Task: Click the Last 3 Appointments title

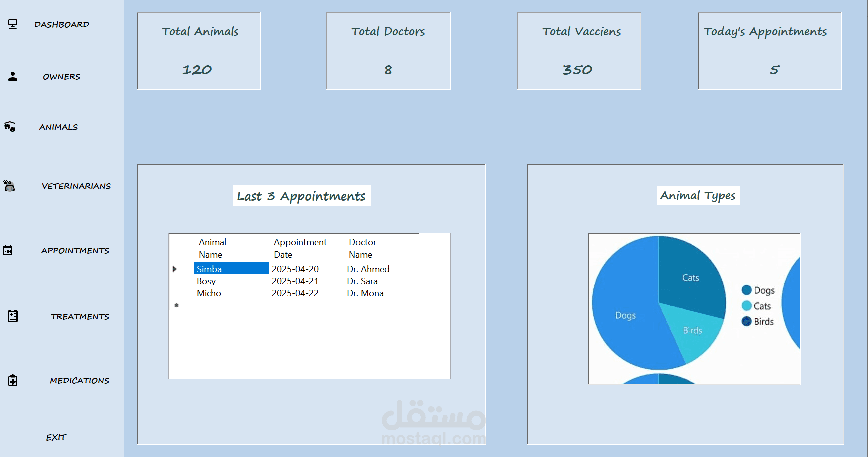Action: tap(301, 196)
